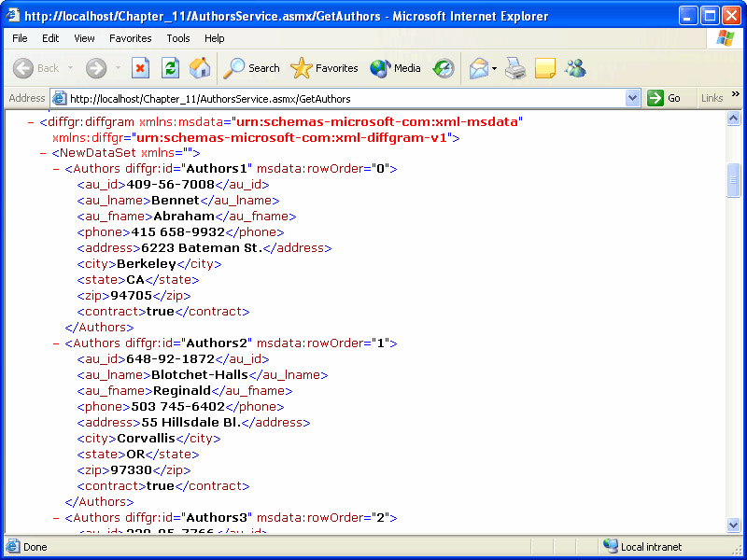The width and height of the screenshot is (747, 560).
Task: Click the Back navigation button
Action: click(35, 68)
